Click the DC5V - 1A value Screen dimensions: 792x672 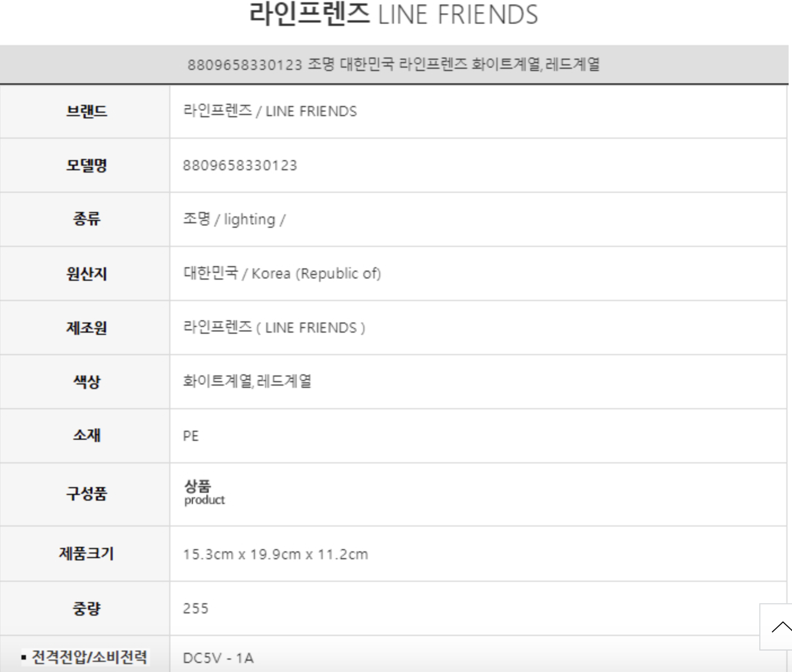[218, 658]
